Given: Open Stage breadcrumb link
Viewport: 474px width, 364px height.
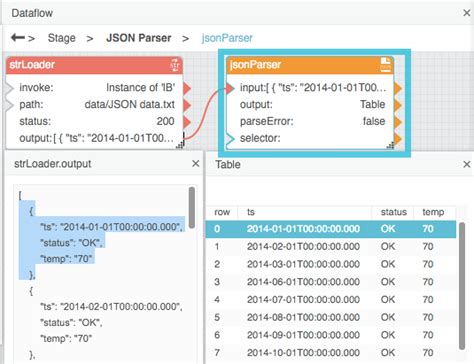Looking at the screenshot, I should click(62, 38).
